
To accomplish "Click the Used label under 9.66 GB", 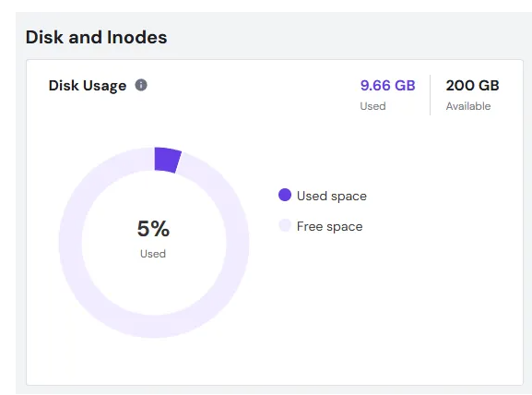I will coord(372,106).
